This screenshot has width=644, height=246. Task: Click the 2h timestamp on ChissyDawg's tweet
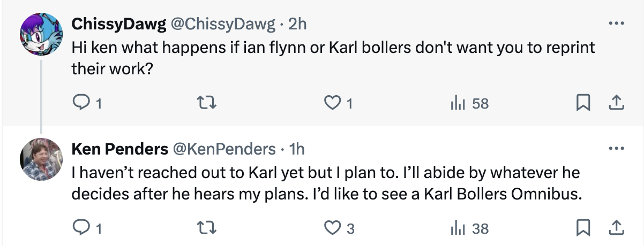297,24
